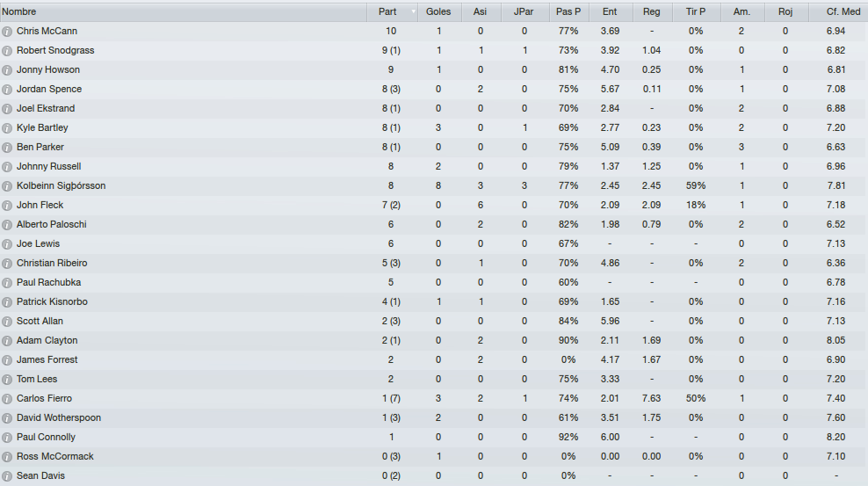The width and height of the screenshot is (868, 486).
Task: Select Ross McCormack player name
Action: pyautogui.click(x=54, y=457)
